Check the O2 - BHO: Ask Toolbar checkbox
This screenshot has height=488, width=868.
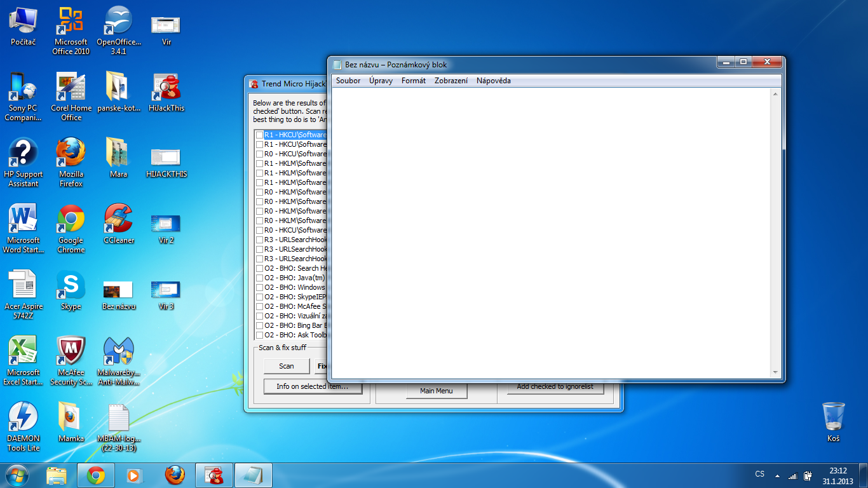(x=259, y=335)
